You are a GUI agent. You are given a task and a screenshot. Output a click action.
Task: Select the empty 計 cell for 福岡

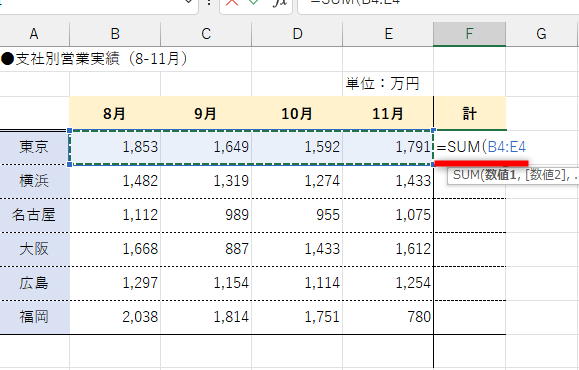tap(470, 317)
